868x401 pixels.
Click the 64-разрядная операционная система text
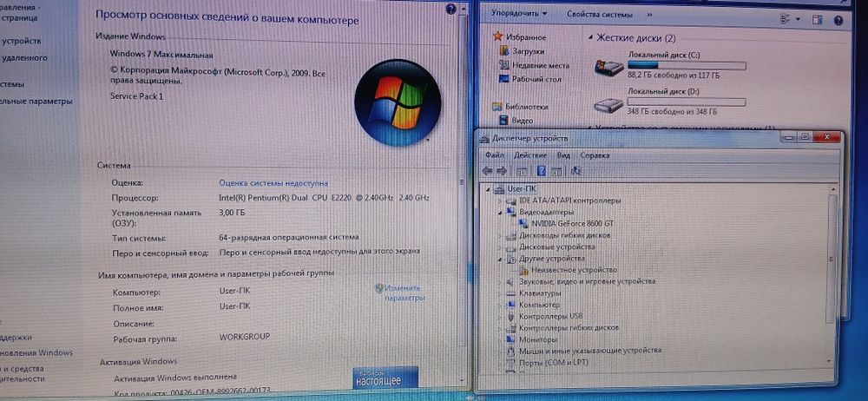(x=289, y=237)
